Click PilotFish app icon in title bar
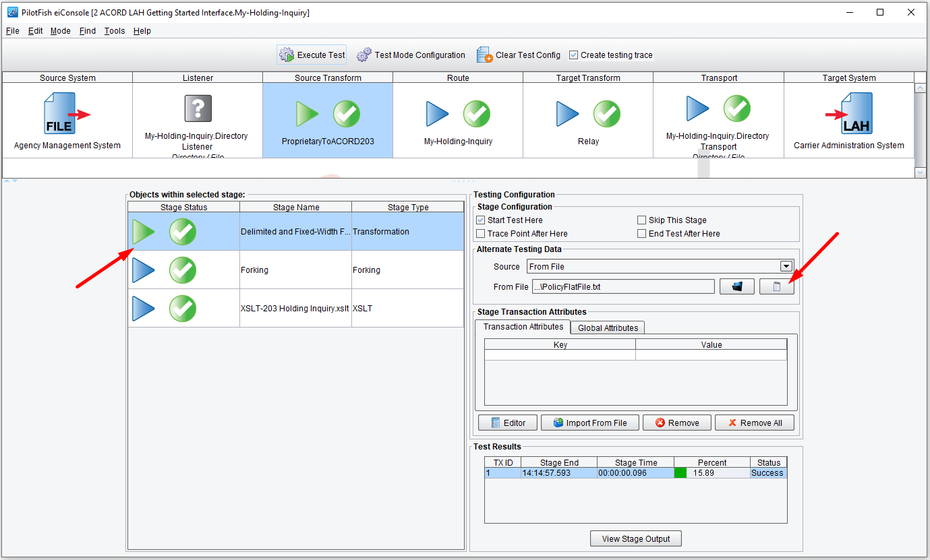 [x=12, y=13]
